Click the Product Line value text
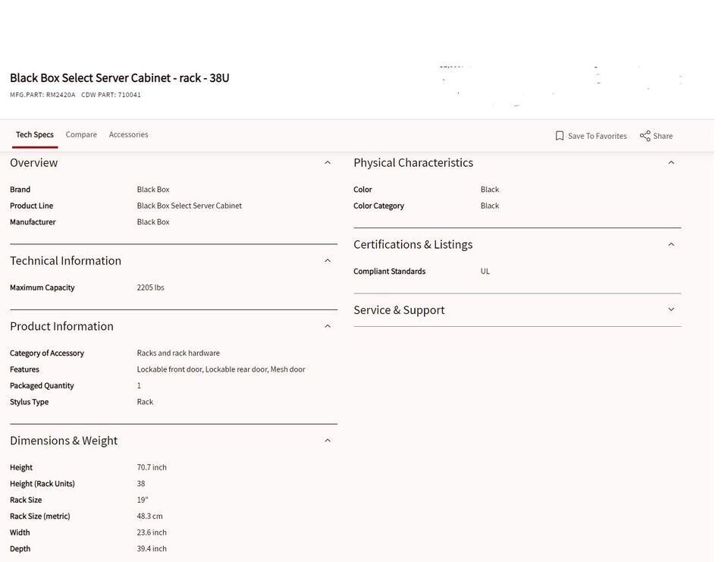 (190, 206)
